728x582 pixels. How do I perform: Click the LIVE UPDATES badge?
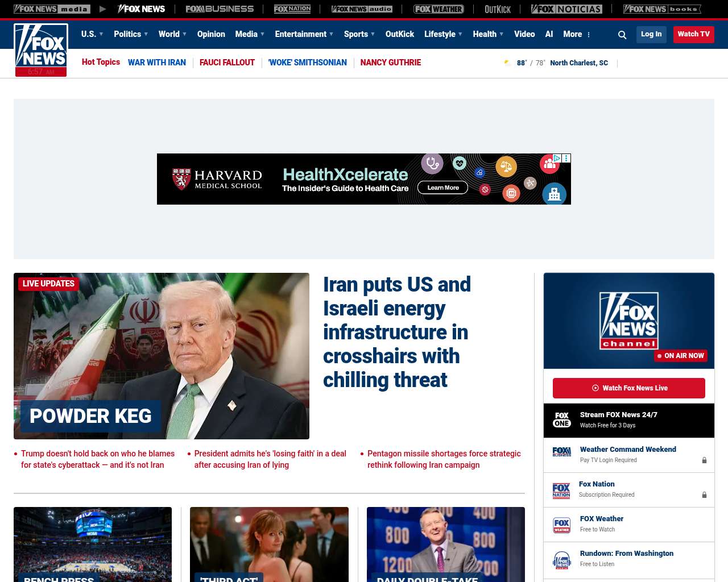[x=48, y=284]
